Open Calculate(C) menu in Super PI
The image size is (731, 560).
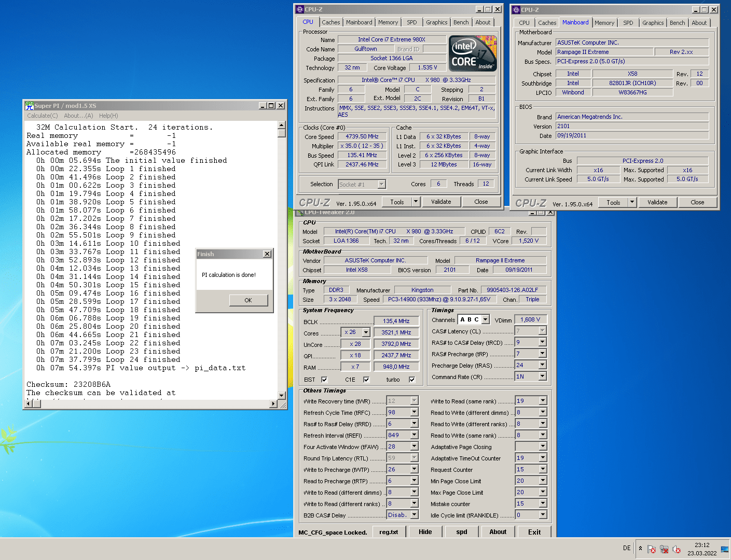[43, 116]
